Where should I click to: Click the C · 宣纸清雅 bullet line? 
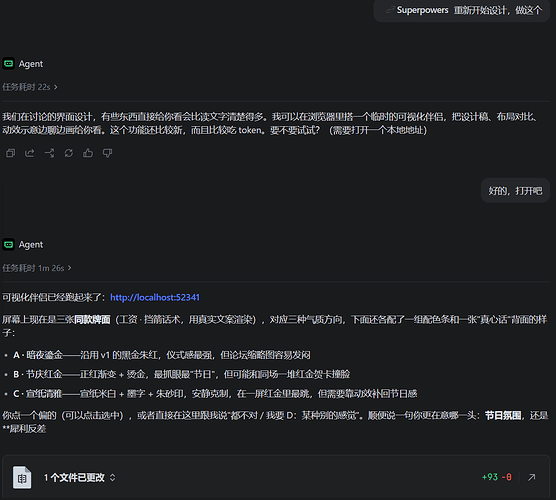click(x=215, y=394)
